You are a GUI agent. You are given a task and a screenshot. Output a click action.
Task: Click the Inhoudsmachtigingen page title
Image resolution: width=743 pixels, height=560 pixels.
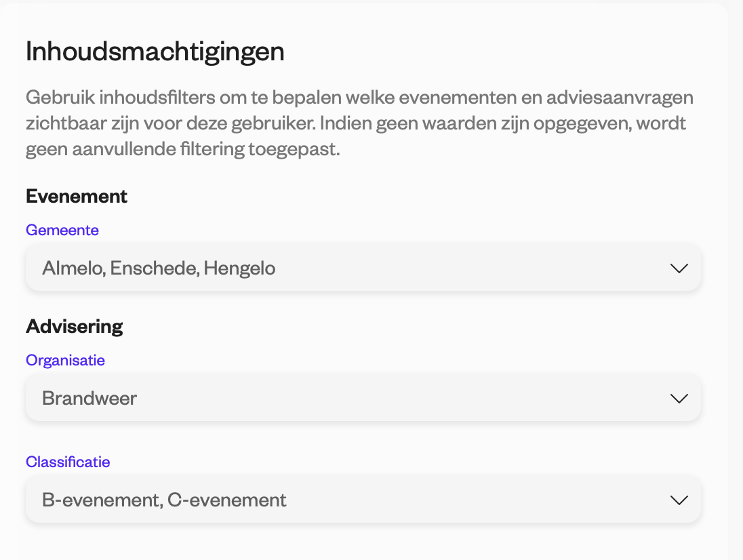pos(155,51)
